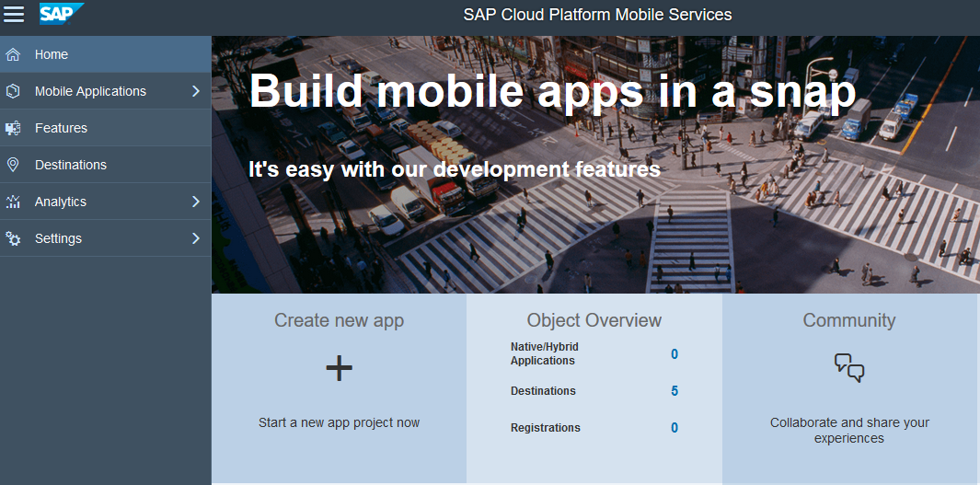Click the "Start a new app project now" text
This screenshot has width=980, height=485.
tap(339, 423)
